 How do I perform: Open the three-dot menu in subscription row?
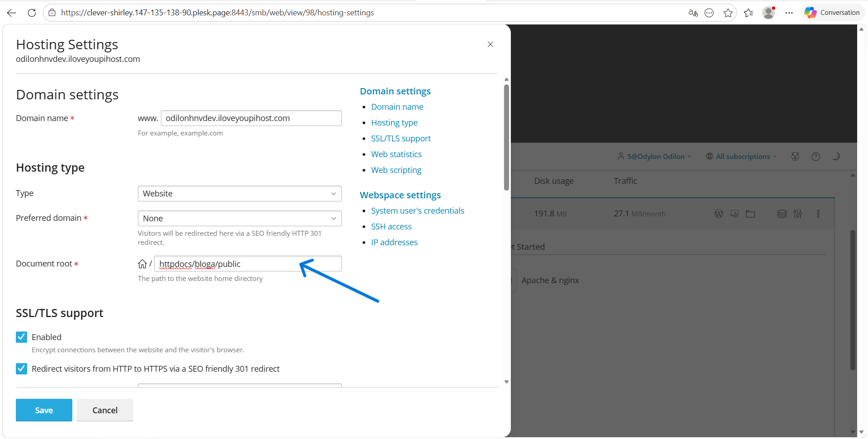tap(818, 214)
